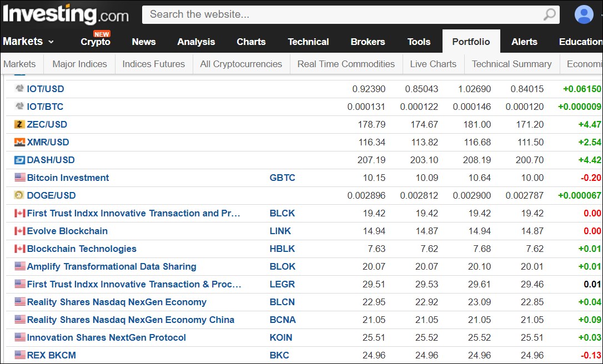The width and height of the screenshot is (603, 364).
Task: Click the Monero coin icon
Action: click(x=19, y=142)
